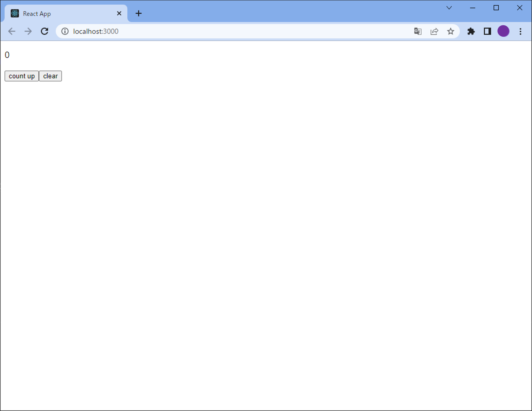Open the tab search chevron
Viewport: 532px width, 411px height.
pos(449,8)
